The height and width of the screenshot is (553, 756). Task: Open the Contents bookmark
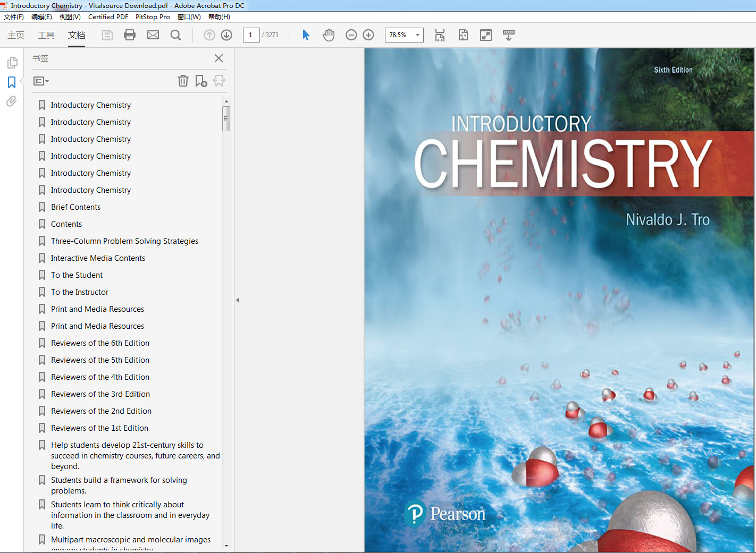(66, 224)
